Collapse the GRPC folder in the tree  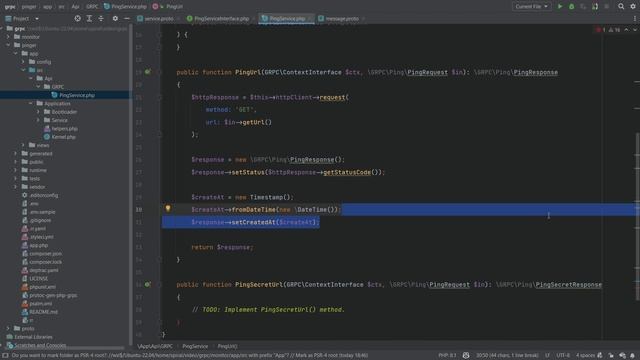pos(38,87)
